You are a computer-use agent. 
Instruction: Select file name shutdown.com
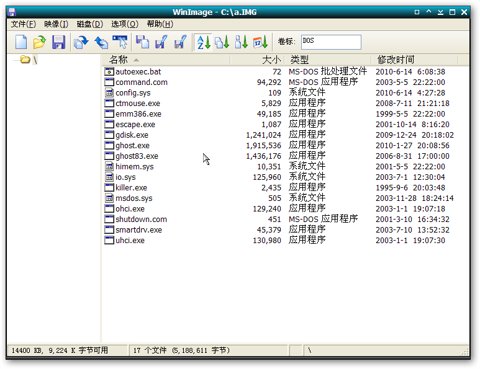click(141, 219)
